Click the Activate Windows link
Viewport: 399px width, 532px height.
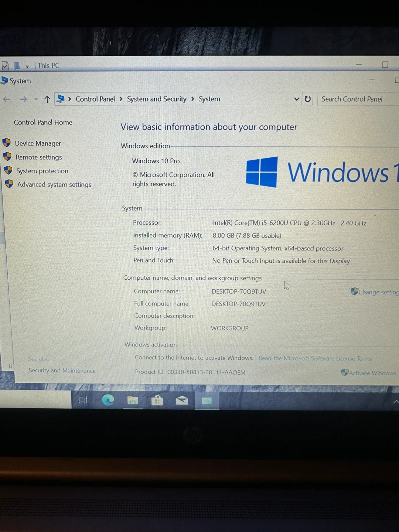(372, 373)
